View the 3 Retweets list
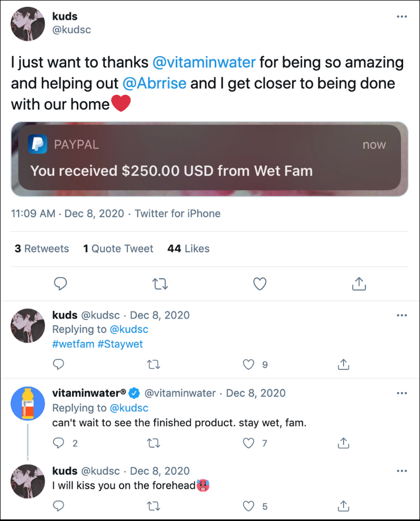The height and width of the screenshot is (521, 420). pyautogui.click(x=42, y=248)
